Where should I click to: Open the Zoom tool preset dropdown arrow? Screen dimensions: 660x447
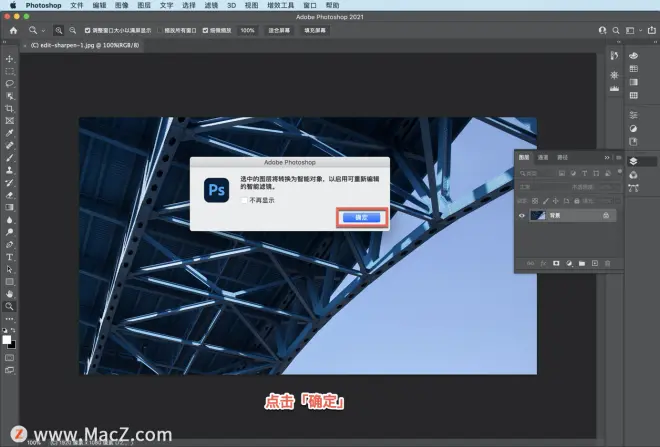coord(43,31)
